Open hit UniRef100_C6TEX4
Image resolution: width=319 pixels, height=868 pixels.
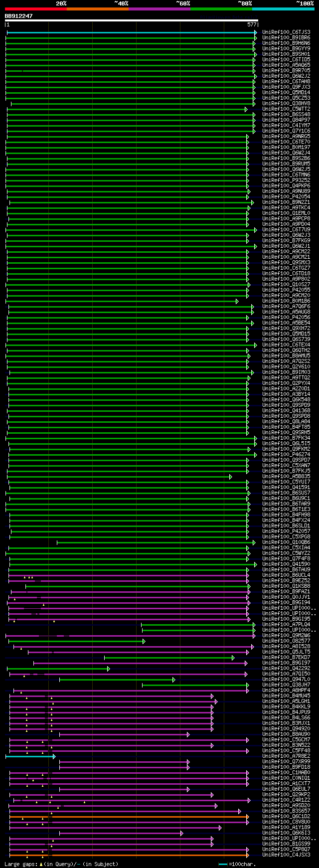coord(286,345)
